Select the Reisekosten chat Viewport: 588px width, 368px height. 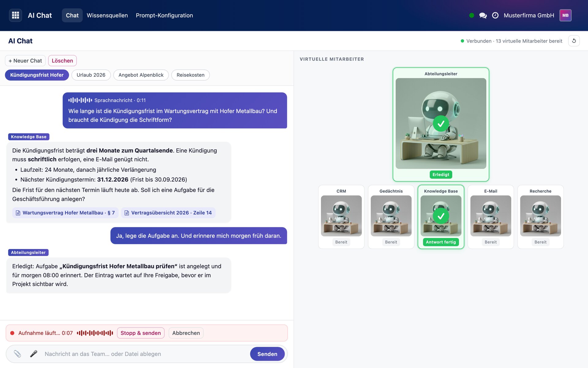pyautogui.click(x=190, y=75)
